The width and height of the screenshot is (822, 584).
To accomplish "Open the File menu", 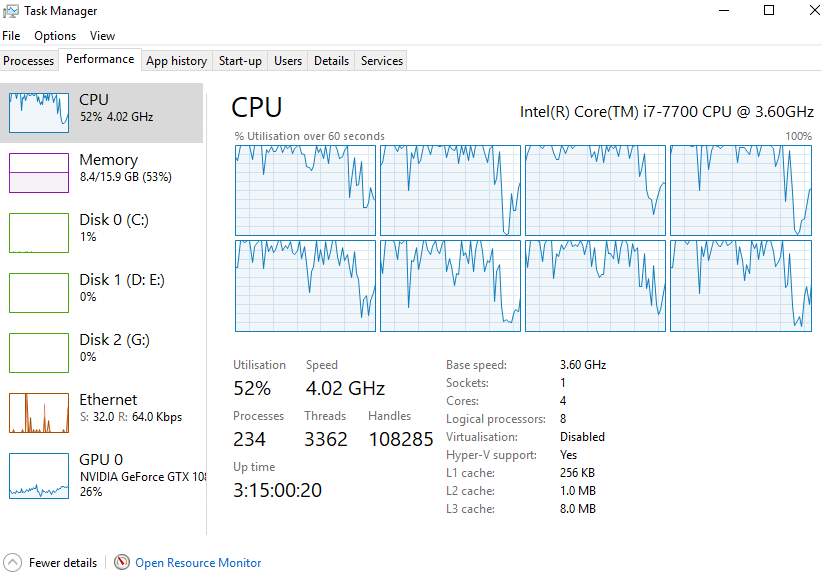I will (x=11, y=36).
